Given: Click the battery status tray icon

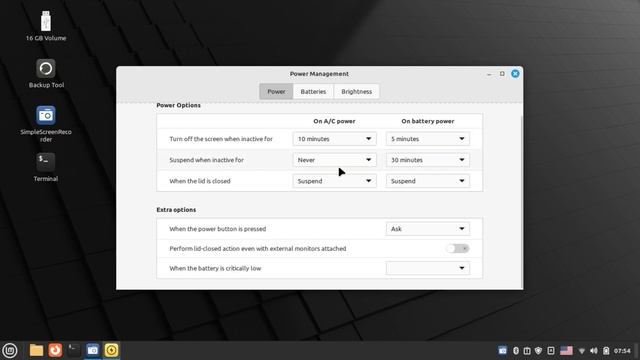Looking at the screenshot, I should [606, 351].
